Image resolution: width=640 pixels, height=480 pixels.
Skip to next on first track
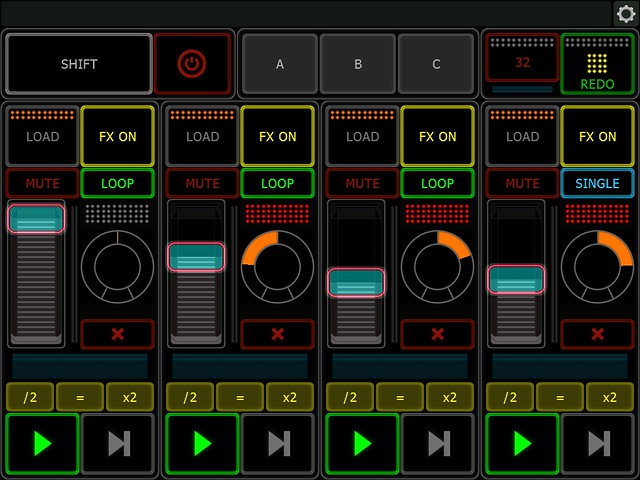(118, 444)
